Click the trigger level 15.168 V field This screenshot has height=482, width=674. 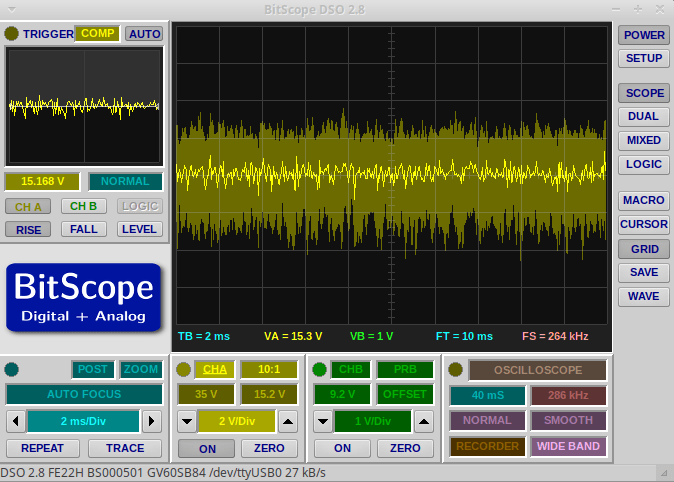pyautogui.click(x=42, y=181)
